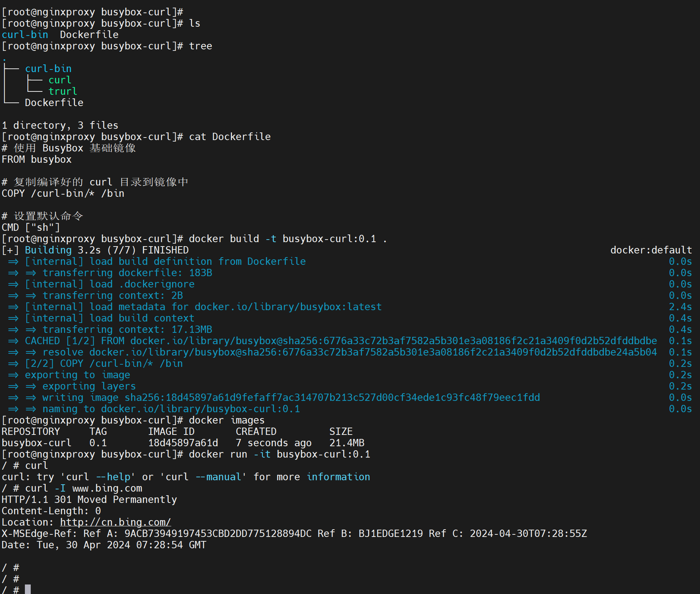
Task: Click the terminal cursor at the last prompt
Action: (x=28, y=589)
